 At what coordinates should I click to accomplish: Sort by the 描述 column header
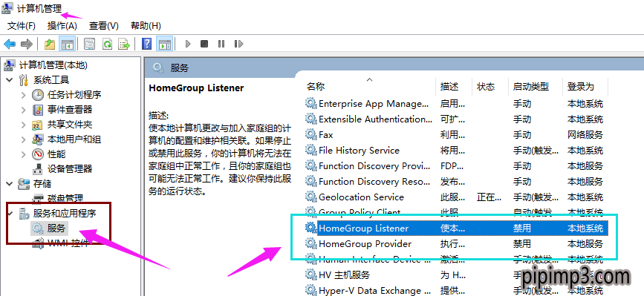click(x=449, y=87)
